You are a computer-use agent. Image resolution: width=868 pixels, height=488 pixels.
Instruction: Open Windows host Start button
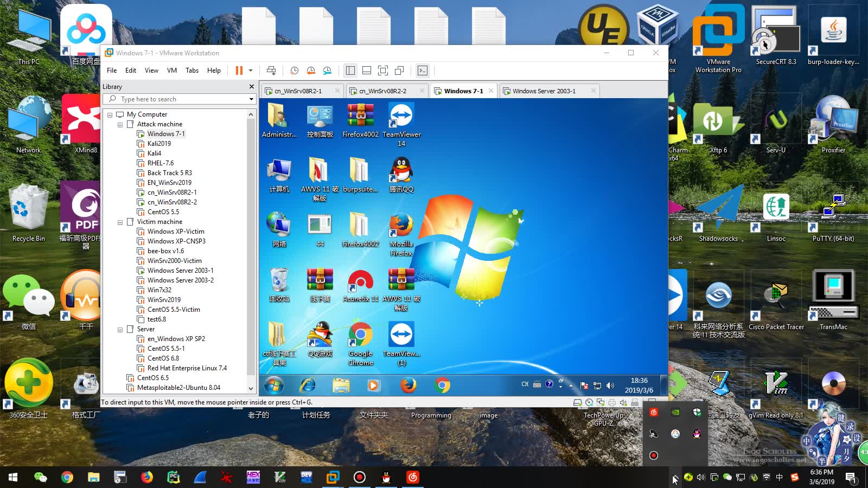[13, 477]
